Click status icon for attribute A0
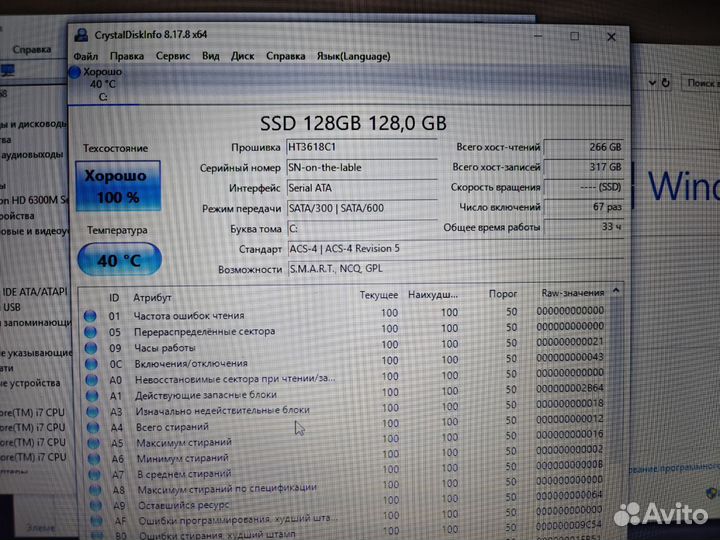 pyautogui.click(x=92, y=380)
